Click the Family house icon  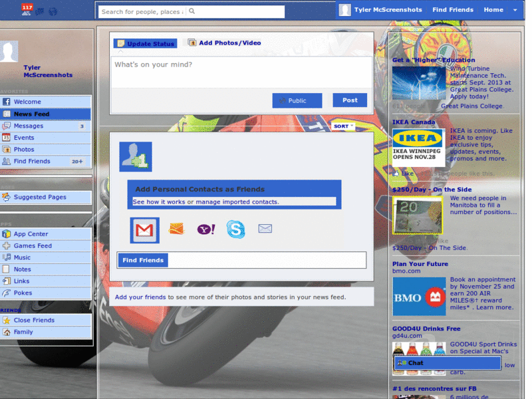pos(7,332)
